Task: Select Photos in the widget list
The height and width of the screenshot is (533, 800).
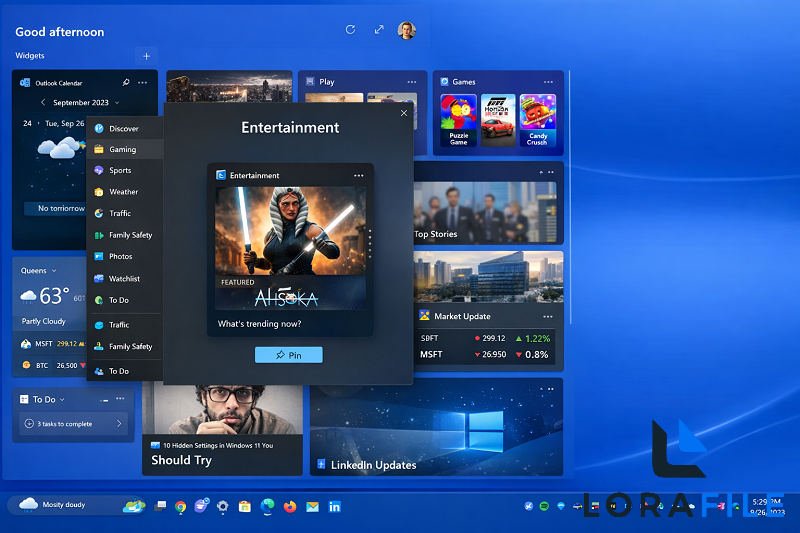Action: point(124,256)
